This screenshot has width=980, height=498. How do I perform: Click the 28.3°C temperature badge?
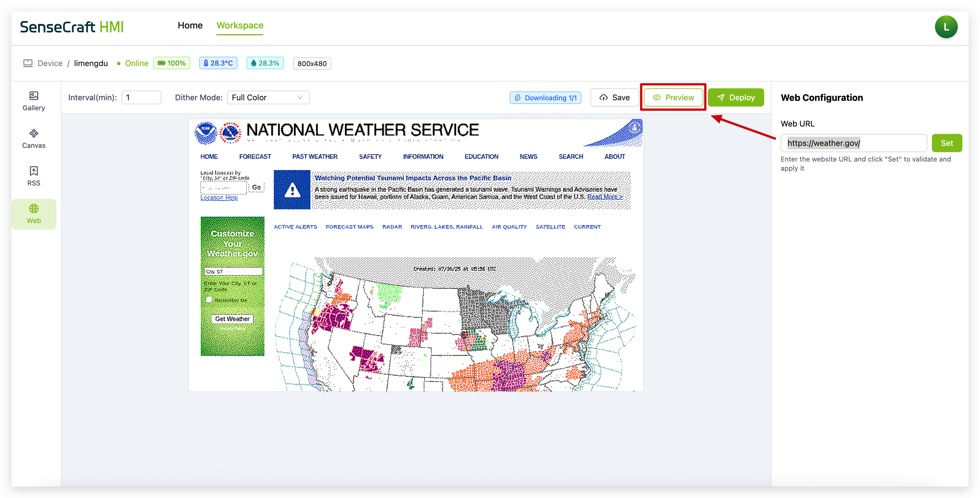click(x=218, y=63)
